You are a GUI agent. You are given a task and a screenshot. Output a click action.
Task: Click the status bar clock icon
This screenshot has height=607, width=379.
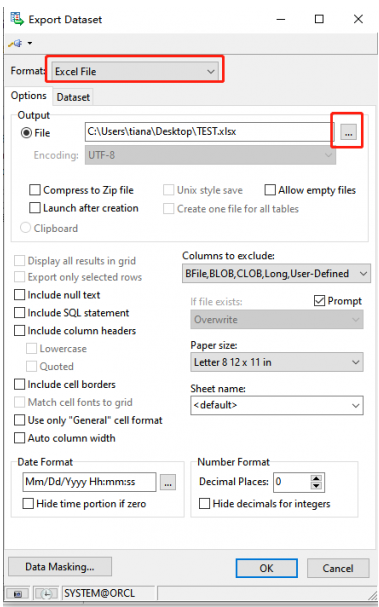pyautogui.click(x=46, y=593)
